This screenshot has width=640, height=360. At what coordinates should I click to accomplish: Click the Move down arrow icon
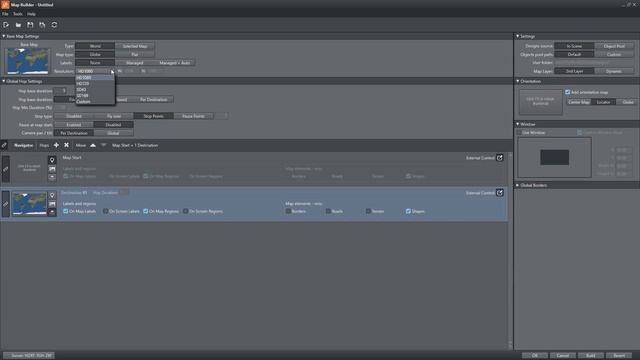(x=103, y=145)
